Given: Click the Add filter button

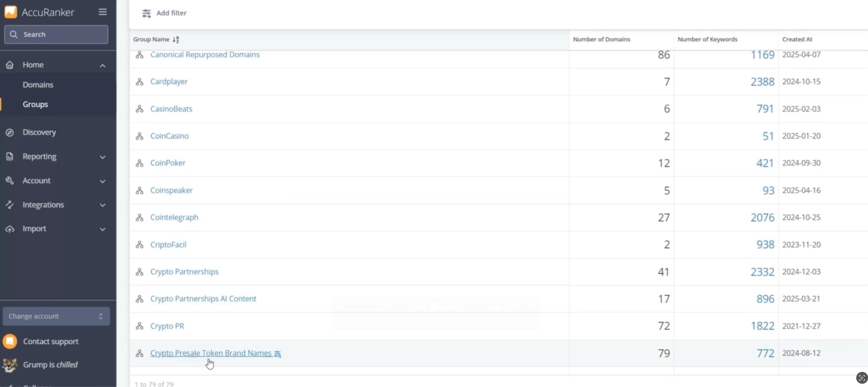Looking at the screenshot, I should point(164,13).
